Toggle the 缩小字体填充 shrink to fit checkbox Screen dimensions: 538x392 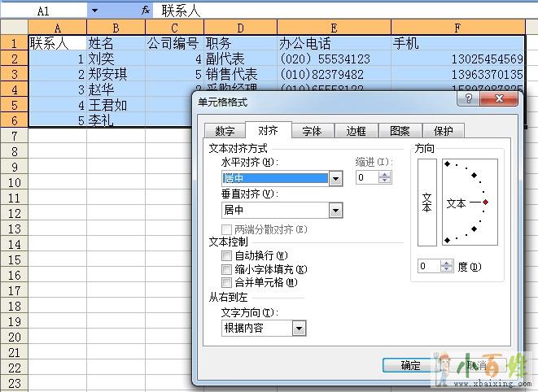[227, 269]
